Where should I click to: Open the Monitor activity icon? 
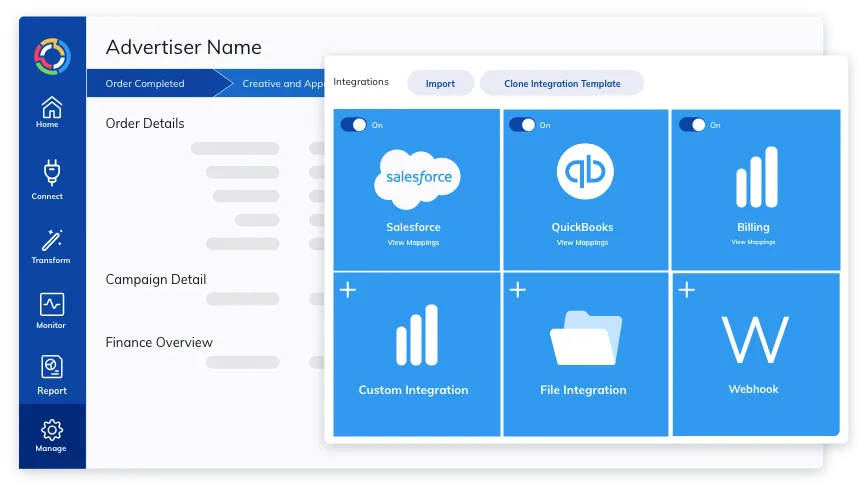tap(52, 304)
